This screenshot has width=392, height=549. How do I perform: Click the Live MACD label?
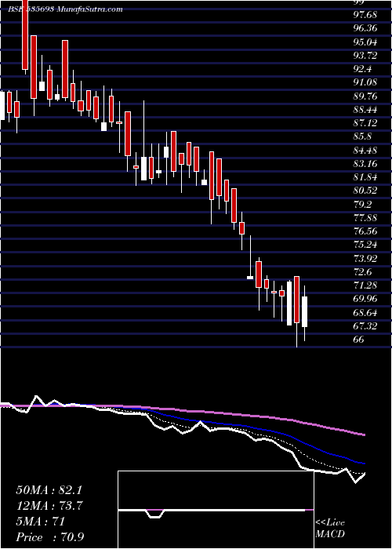330,528
